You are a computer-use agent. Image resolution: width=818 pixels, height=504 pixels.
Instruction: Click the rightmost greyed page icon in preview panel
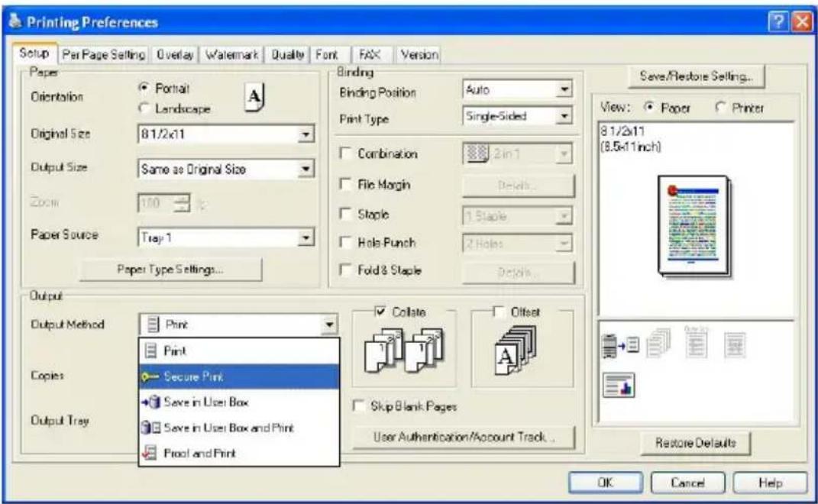point(735,344)
